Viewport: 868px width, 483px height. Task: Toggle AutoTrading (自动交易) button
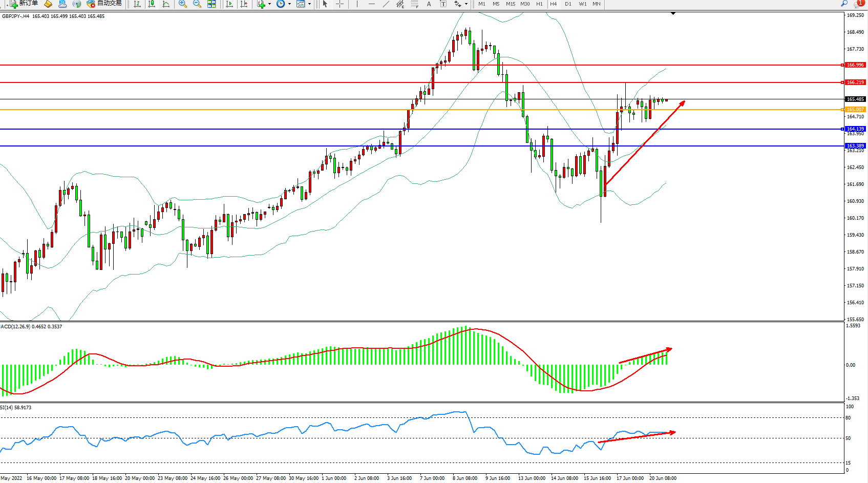point(104,4)
